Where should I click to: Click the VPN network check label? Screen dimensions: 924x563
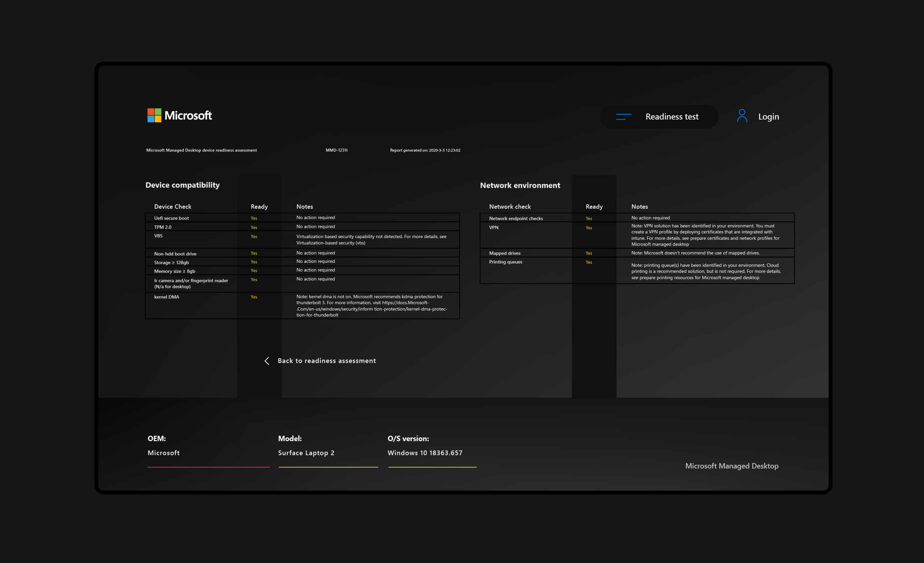tap(493, 227)
